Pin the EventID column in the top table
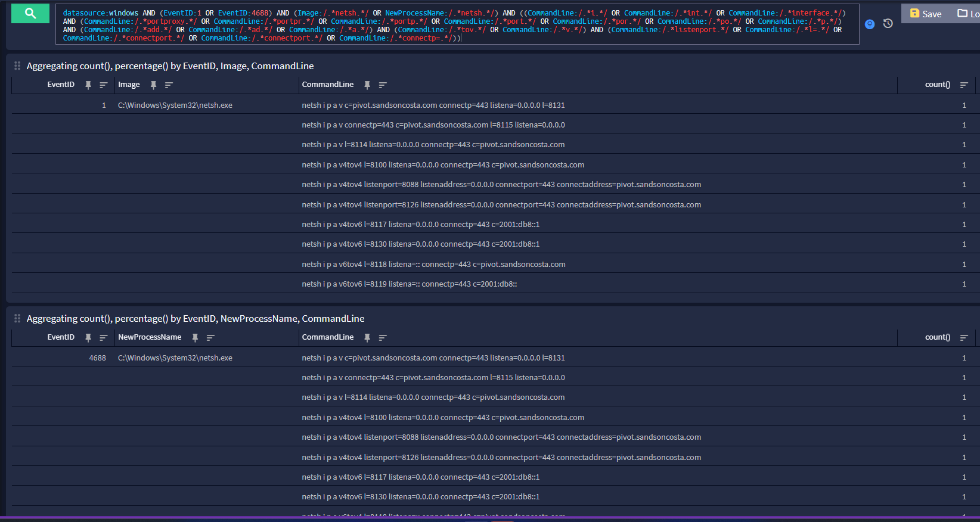 pos(88,85)
